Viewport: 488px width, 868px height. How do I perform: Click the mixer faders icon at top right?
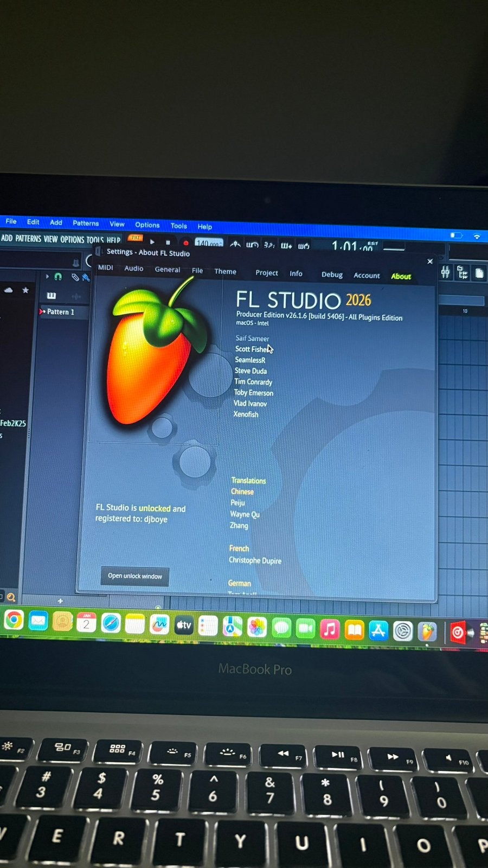pyautogui.click(x=445, y=273)
